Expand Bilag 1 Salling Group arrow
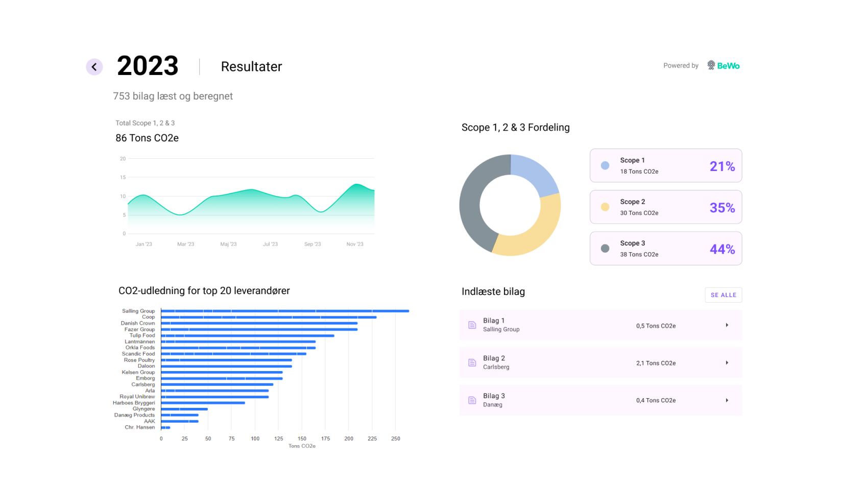This screenshot has height=488, width=868. [x=727, y=325]
